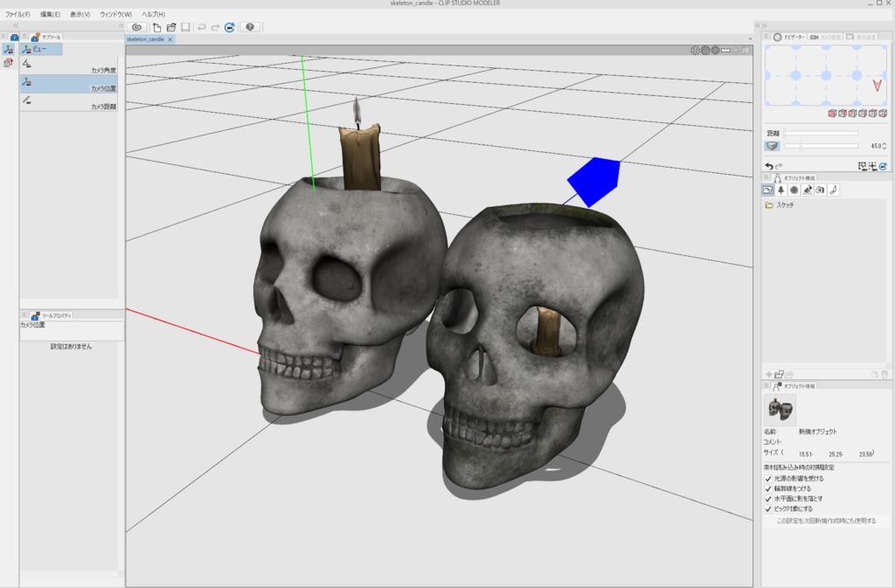Click the help question mark icon in the toolbar
The image size is (895, 588).
tap(250, 27)
